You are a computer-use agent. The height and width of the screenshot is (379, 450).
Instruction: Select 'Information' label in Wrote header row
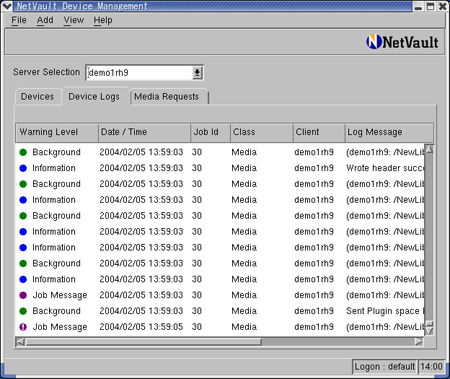[x=54, y=168]
